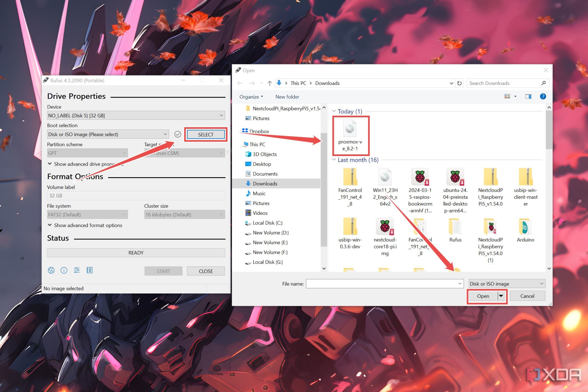Click Downloads breadcrumb

click(x=327, y=83)
